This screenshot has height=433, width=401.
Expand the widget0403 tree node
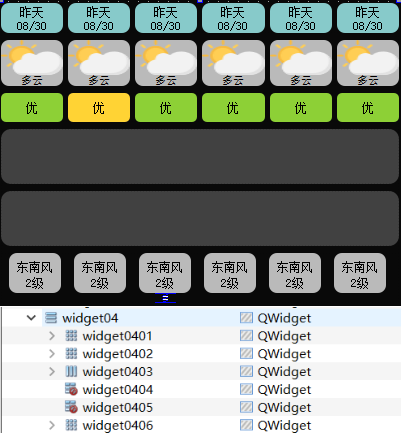tap(52, 371)
